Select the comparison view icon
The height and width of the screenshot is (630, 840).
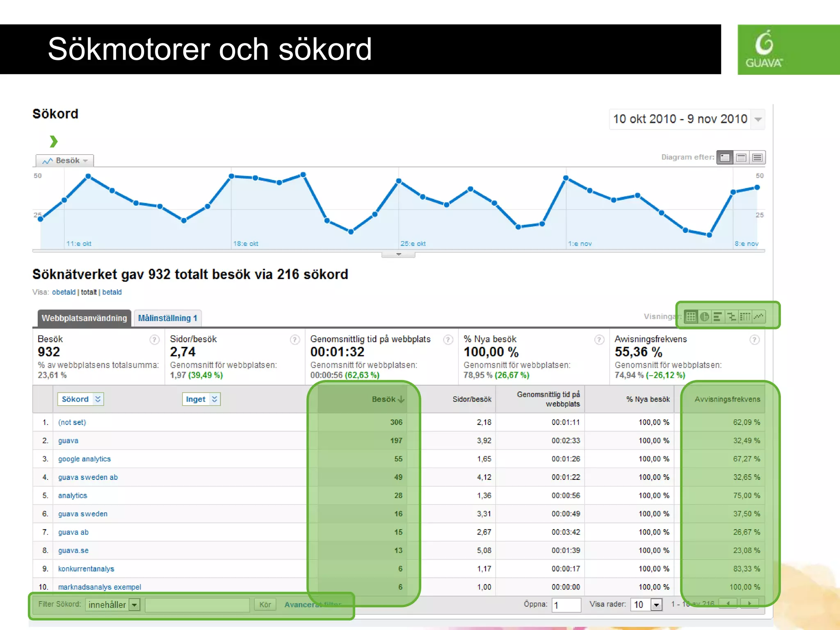coord(731,317)
